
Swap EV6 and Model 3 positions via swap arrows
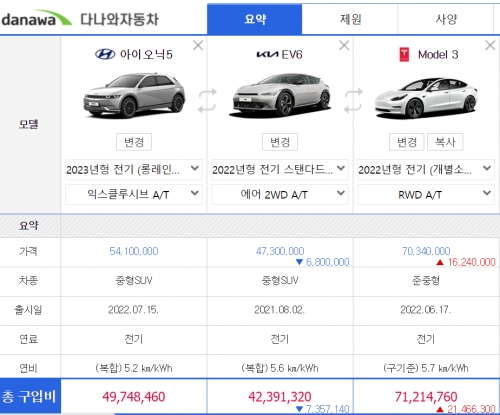[x=353, y=100]
